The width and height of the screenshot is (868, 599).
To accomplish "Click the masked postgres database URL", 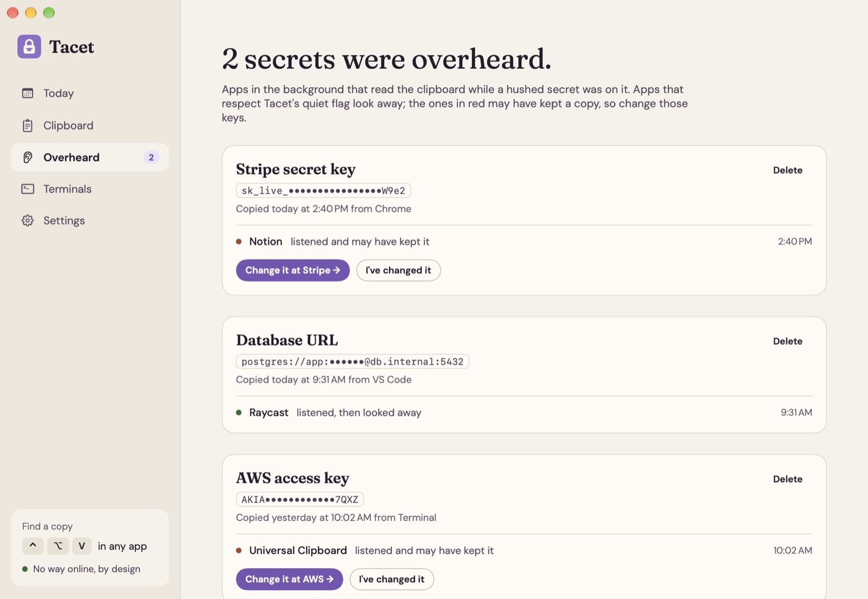I will [x=353, y=362].
